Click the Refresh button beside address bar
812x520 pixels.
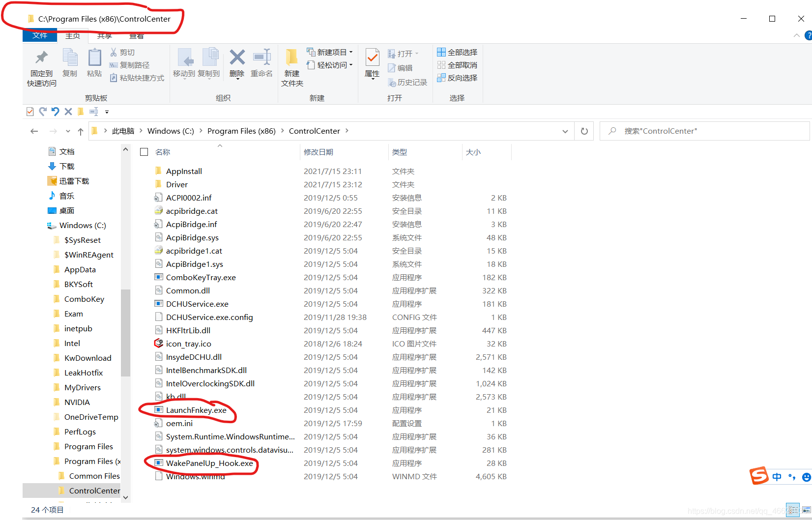pyautogui.click(x=584, y=131)
